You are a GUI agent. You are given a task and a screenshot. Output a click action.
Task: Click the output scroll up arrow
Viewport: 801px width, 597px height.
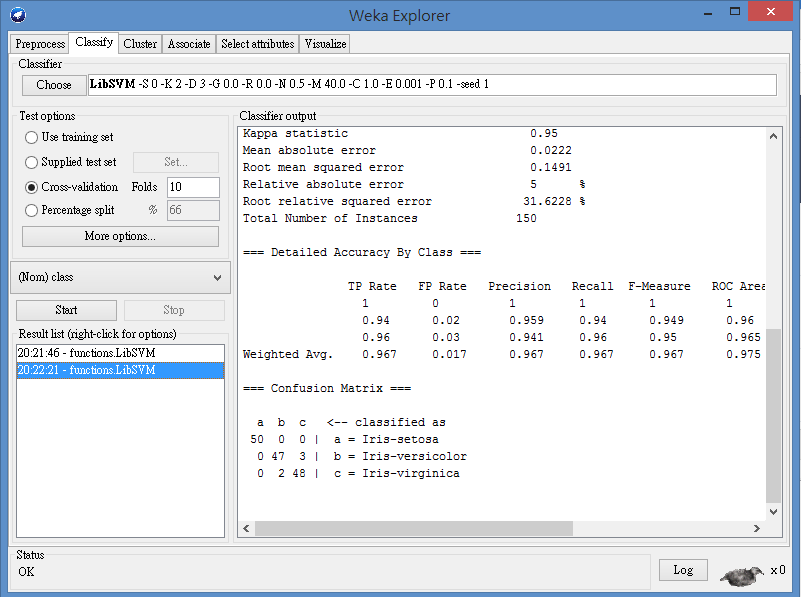point(773,136)
